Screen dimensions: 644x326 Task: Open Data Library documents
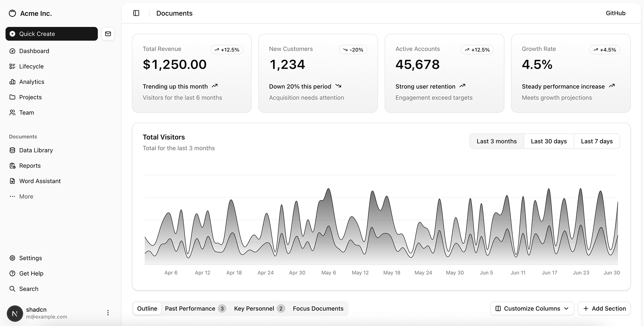point(36,150)
